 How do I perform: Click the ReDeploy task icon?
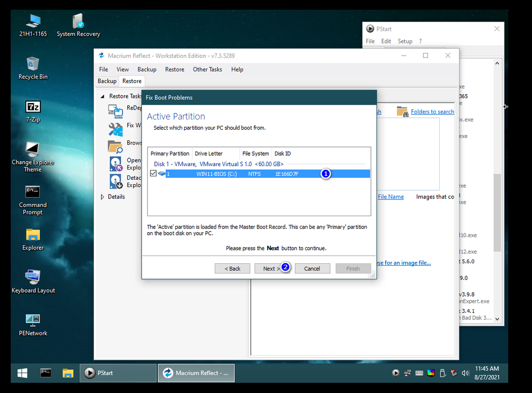coord(115,111)
